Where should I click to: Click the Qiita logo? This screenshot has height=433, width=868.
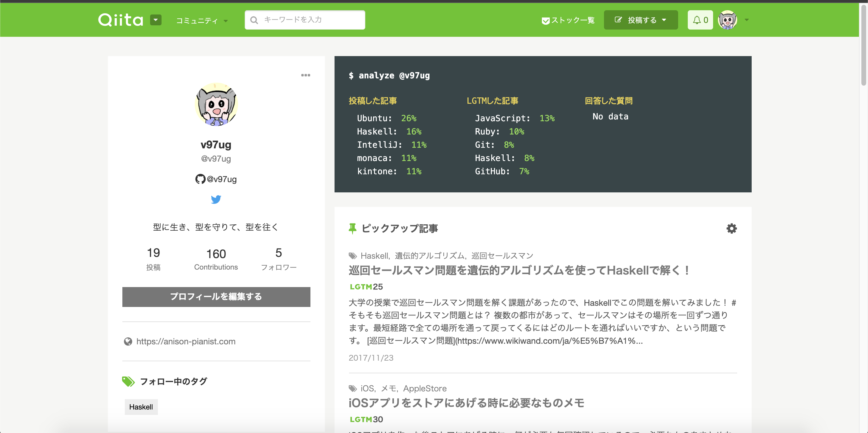point(120,20)
